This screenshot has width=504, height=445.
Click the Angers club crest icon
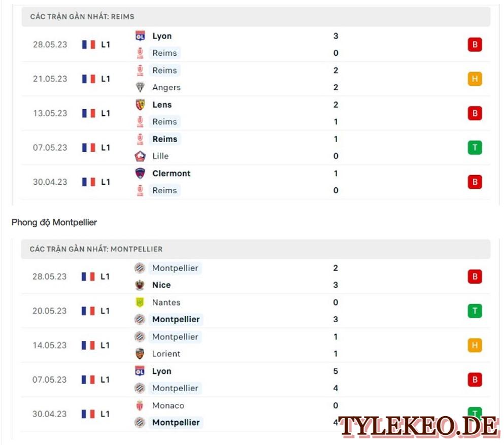coord(140,87)
